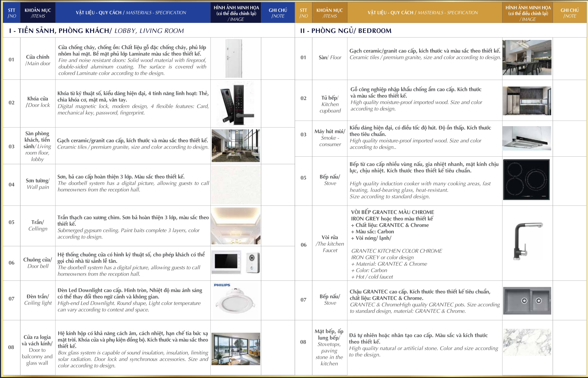Click the grey Grantec double sink image
The height and width of the screenshot is (378, 588).
[x=527, y=301]
